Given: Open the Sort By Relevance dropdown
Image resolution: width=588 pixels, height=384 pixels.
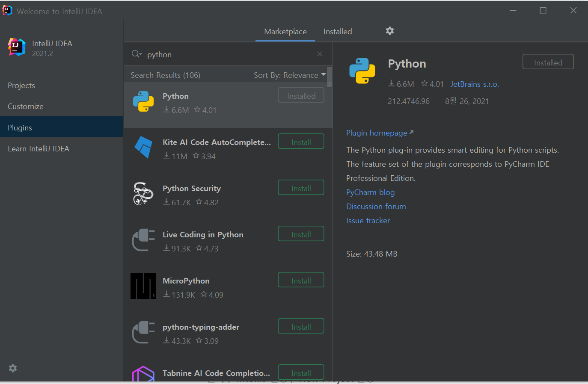Looking at the screenshot, I should click(290, 75).
